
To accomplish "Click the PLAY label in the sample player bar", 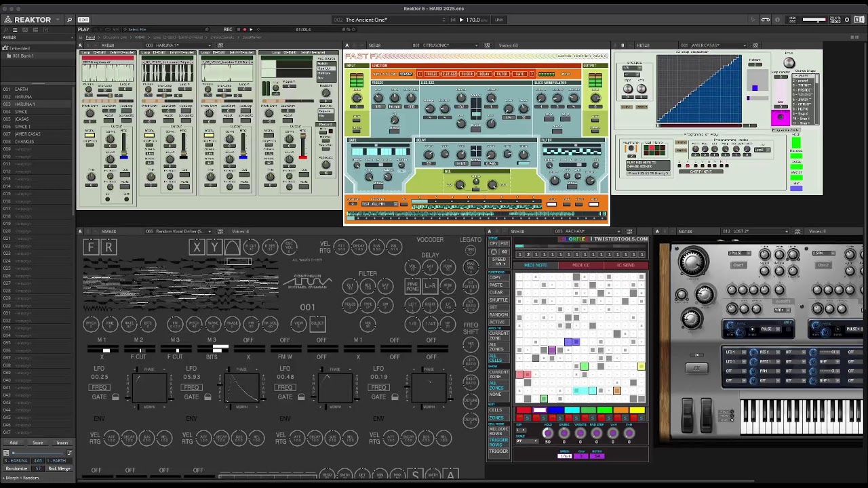I will 83,30.
